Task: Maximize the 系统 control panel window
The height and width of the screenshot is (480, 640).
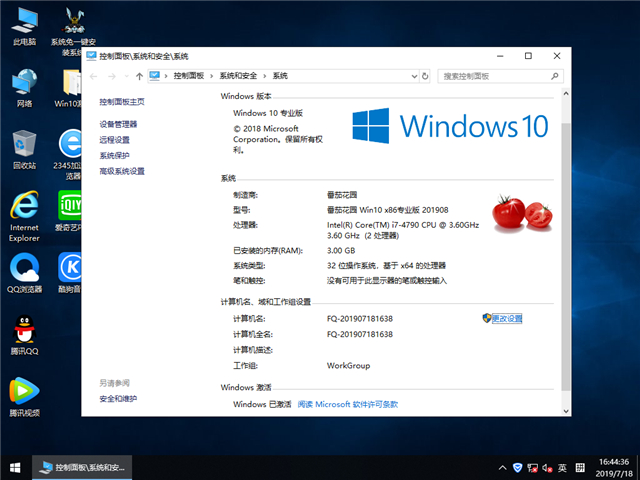Action: point(528,56)
